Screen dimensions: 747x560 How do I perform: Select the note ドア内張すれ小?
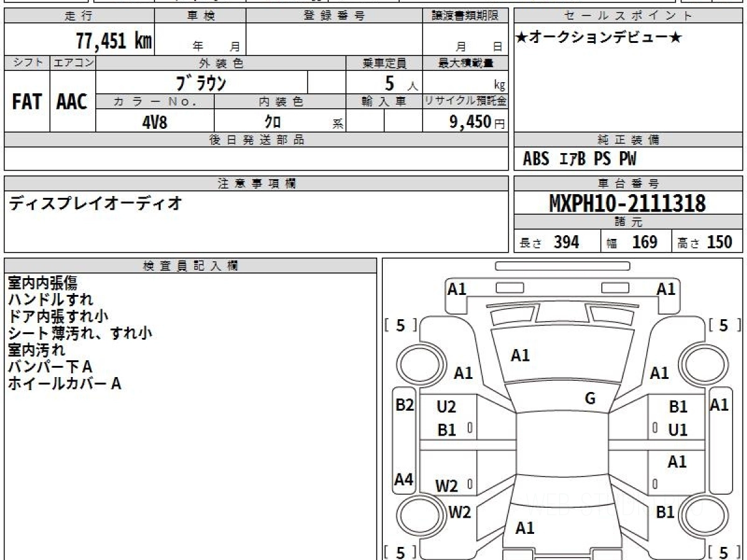pos(58,317)
